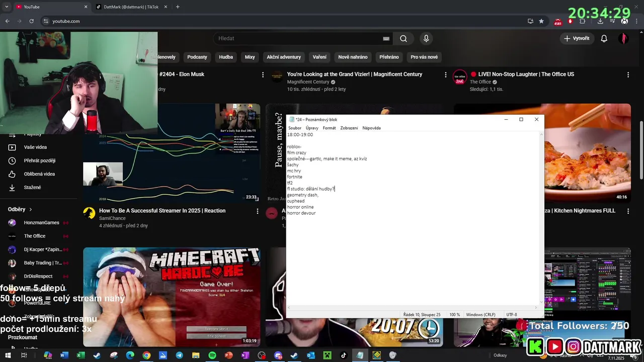
Task: Select the Hudba filter chip
Action: [226, 57]
